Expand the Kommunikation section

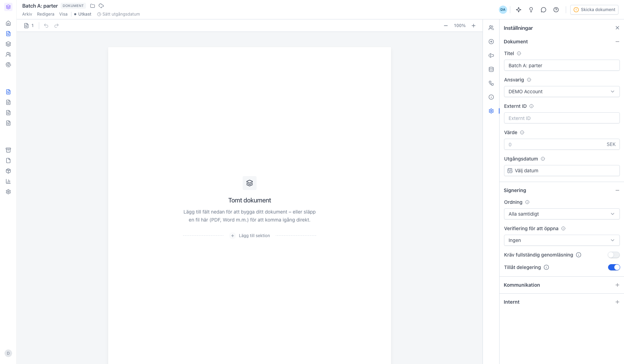(617, 285)
